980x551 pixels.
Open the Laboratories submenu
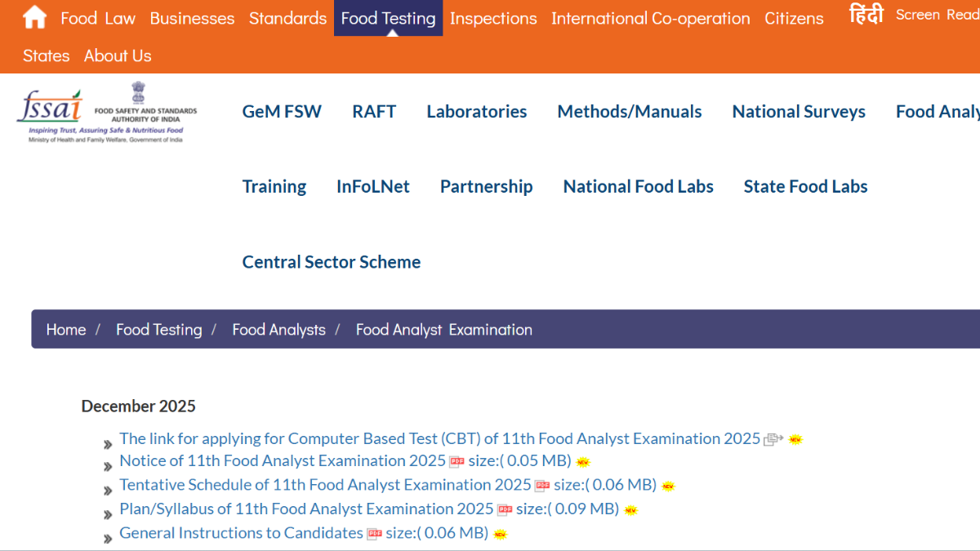(x=476, y=112)
